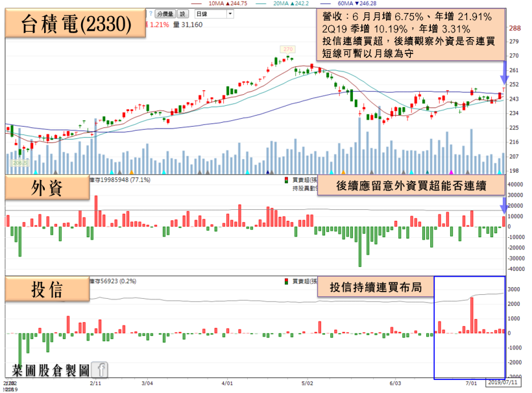Click the 270 high price label
Screen dimensions: 532x393
tap(287, 49)
